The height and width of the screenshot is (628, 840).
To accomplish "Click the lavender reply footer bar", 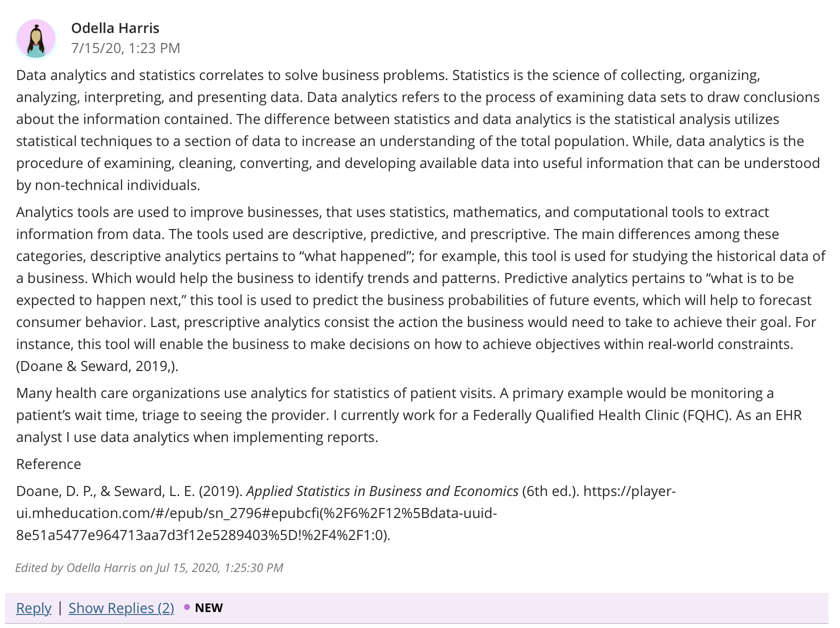I will pyautogui.click(x=416, y=608).
